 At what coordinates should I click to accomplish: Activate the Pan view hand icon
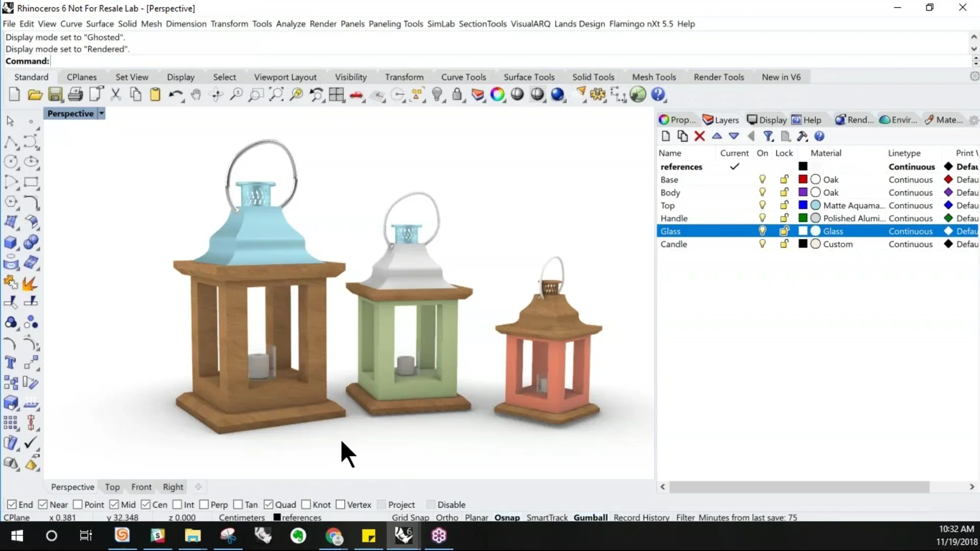tap(196, 95)
